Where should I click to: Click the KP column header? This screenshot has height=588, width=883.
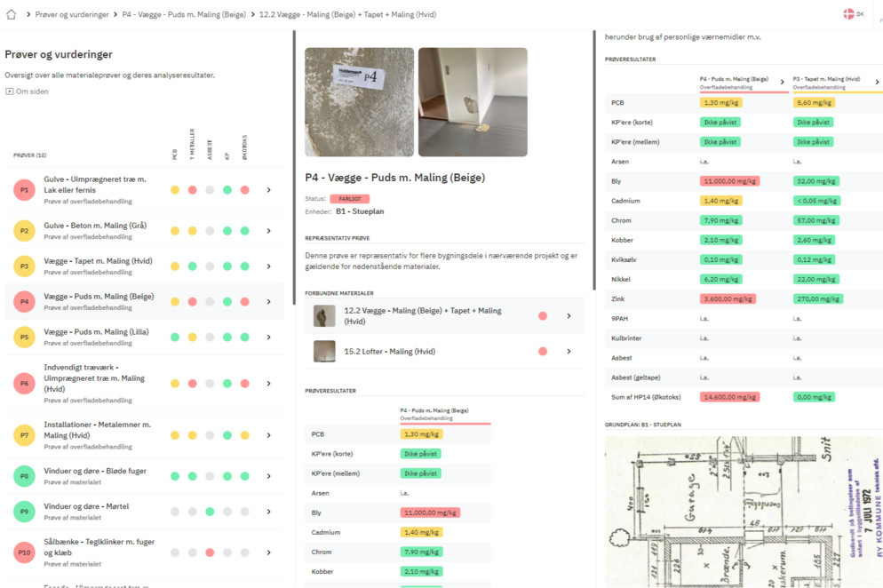[x=227, y=156]
